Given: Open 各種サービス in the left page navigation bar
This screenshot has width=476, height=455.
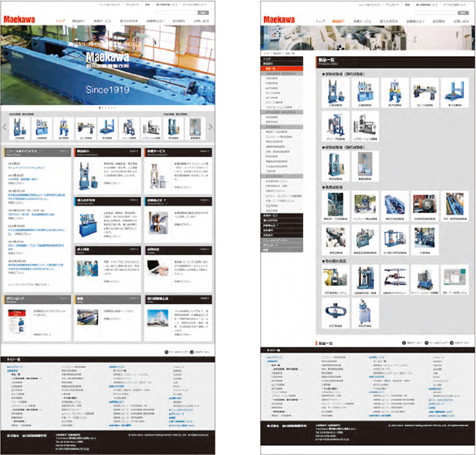Looking at the screenshot, I should [x=103, y=21].
